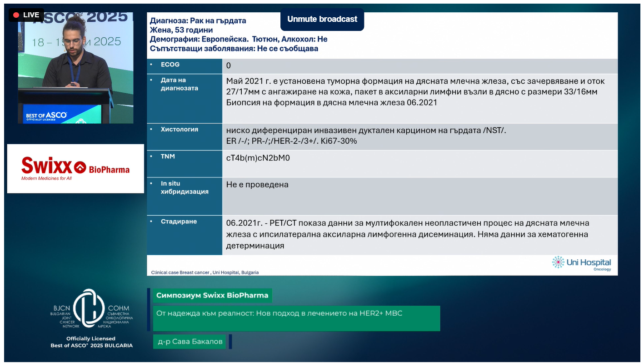Click the TNM row label
Viewport: 644px width, 363px height.
[x=168, y=156]
